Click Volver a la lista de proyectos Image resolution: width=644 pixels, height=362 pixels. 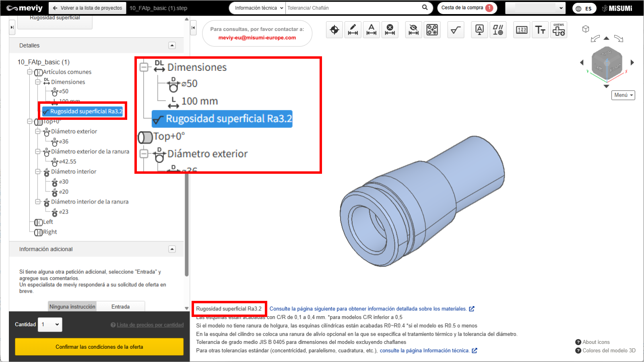(x=87, y=8)
